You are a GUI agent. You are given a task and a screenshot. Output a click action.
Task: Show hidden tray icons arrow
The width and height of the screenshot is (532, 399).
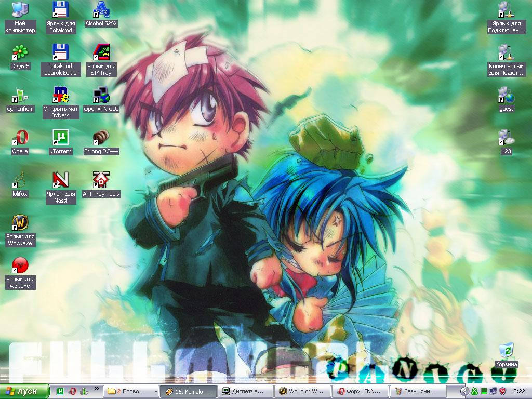coord(464,392)
